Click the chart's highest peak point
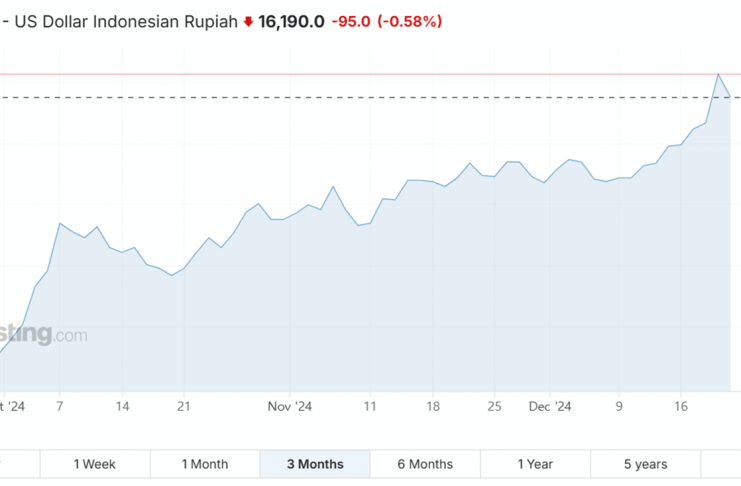This screenshot has height=486, width=741. 718,74
